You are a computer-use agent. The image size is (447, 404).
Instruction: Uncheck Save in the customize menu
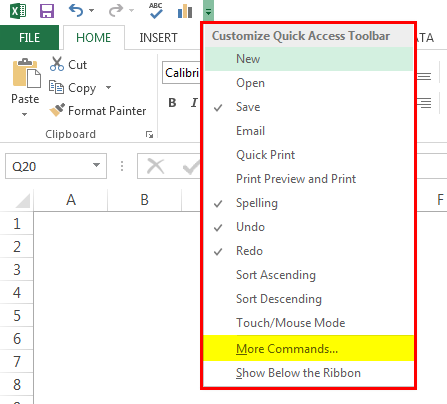point(309,107)
